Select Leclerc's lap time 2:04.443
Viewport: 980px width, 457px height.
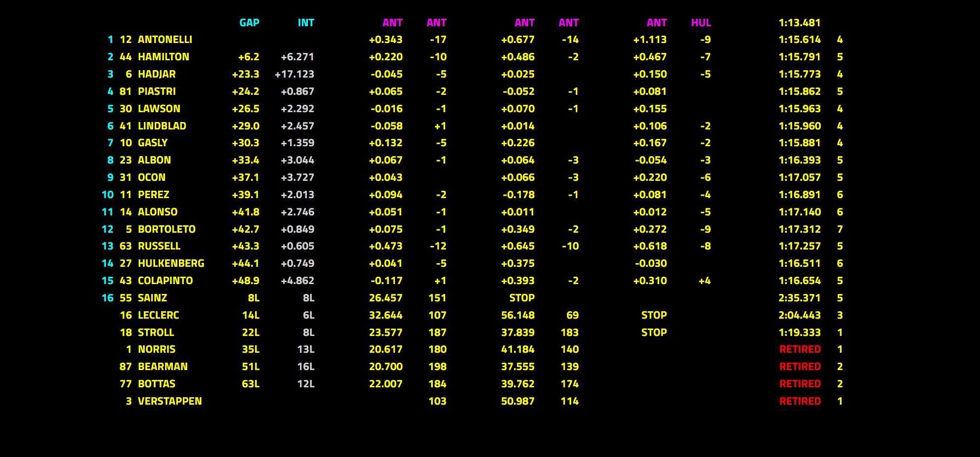tap(800, 315)
